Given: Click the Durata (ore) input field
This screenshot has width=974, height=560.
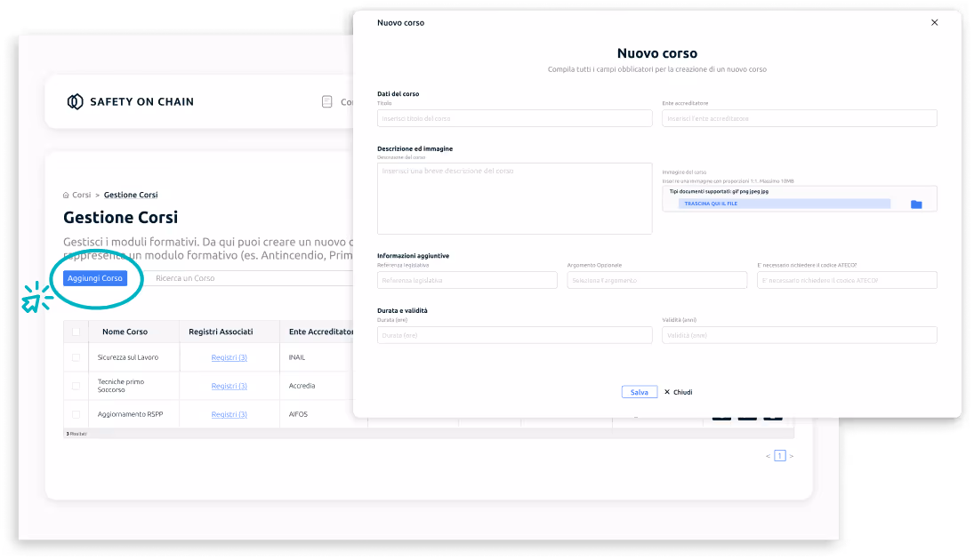Looking at the screenshot, I should point(514,335).
